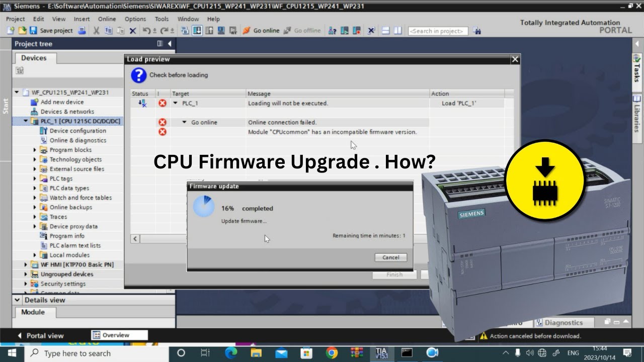The height and width of the screenshot is (362, 644).
Task: Open the Edit menu
Action: [39, 19]
